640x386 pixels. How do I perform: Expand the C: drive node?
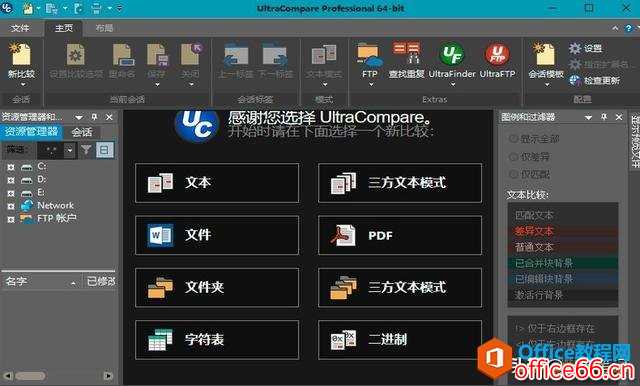point(11,167)
